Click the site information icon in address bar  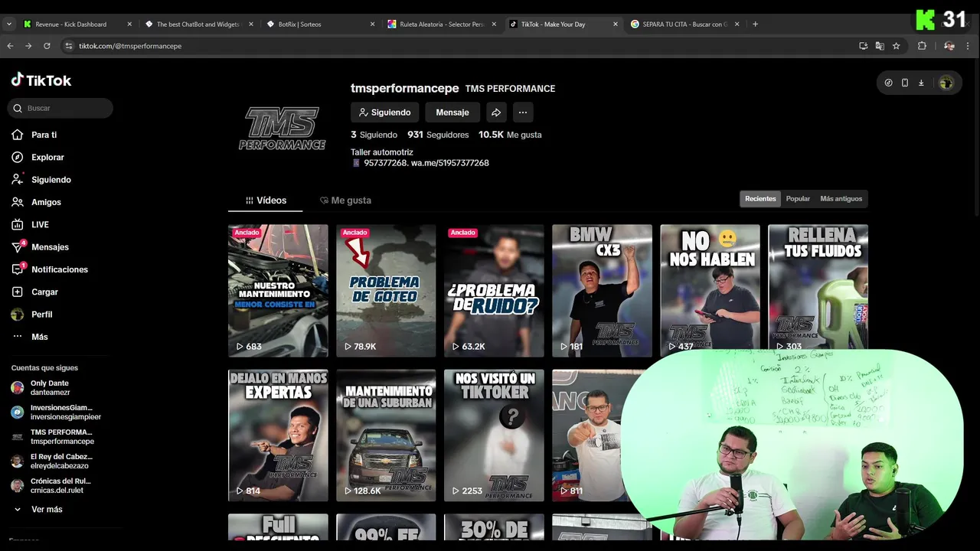pyautogui.click(x=69, y=46)
